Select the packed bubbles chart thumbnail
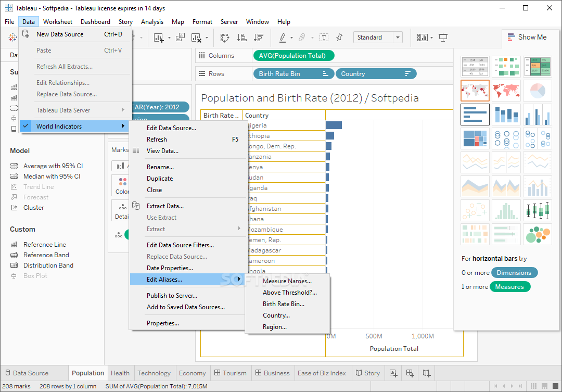The height and width of the screenshot is (392, 562). click(537, 234)
